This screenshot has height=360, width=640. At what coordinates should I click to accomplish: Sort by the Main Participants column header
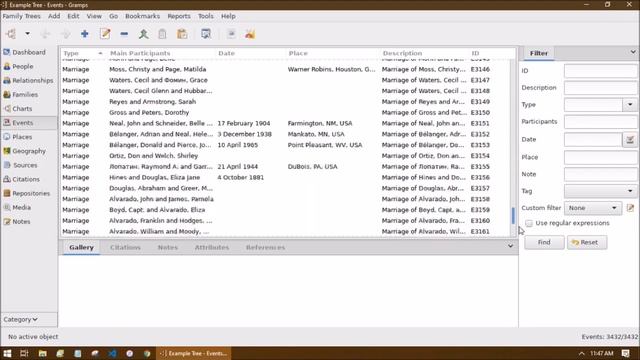coord(162,53)
